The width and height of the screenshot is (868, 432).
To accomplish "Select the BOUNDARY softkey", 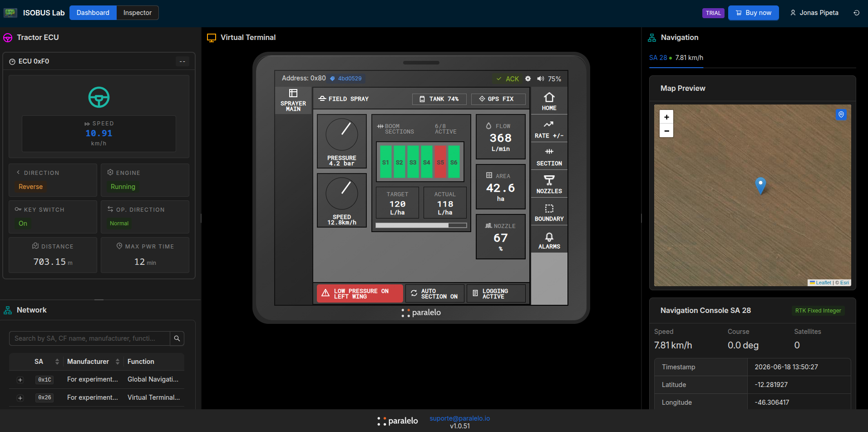I will 549,212.
